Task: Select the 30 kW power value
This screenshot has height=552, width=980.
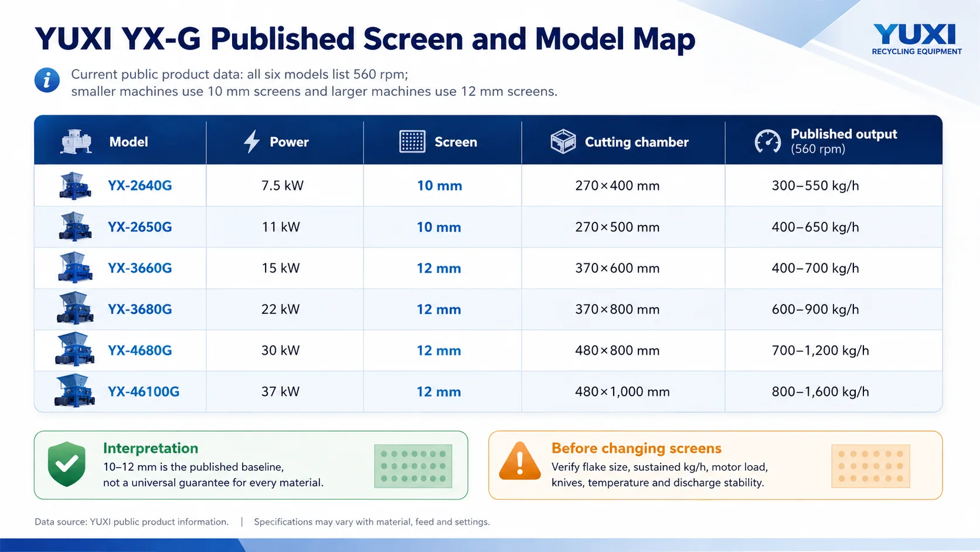Action: tap(280, 350)
